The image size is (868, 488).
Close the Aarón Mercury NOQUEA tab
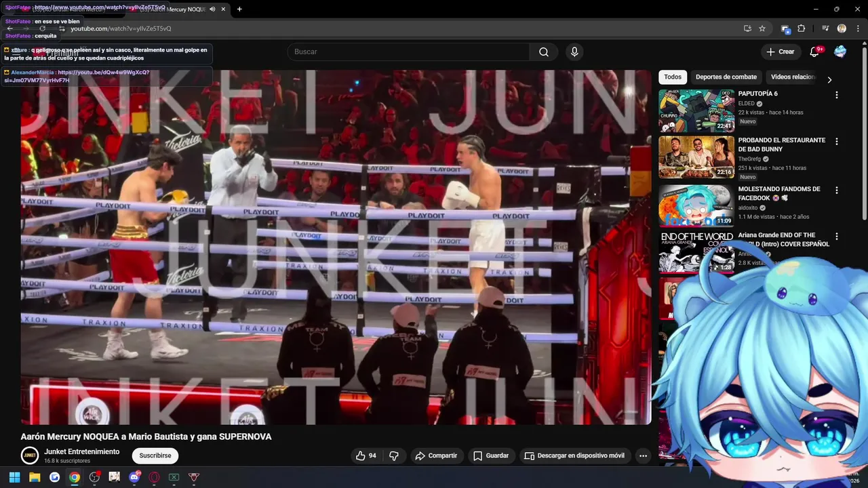(x=223, y=9)
